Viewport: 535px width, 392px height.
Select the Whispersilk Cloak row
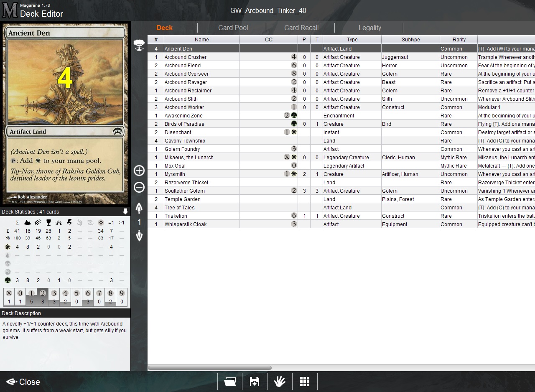pyautogui.click(x=341, y=224)
